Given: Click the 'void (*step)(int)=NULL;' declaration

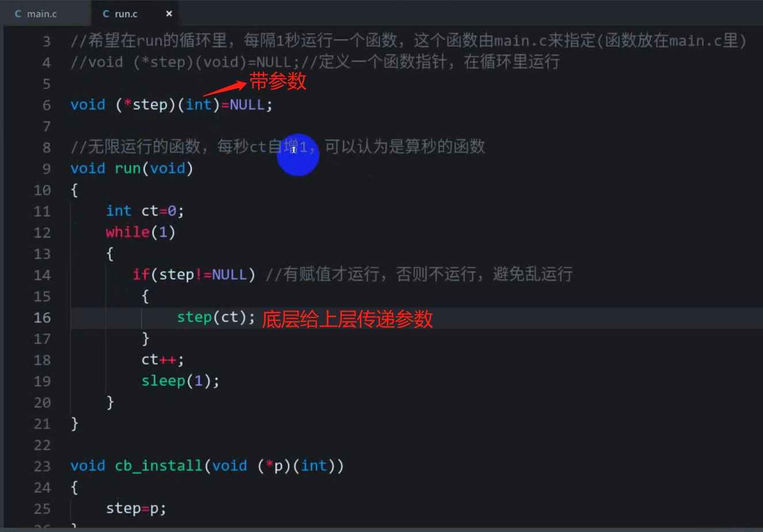Looking at the screenshot, I should (171, 105).
